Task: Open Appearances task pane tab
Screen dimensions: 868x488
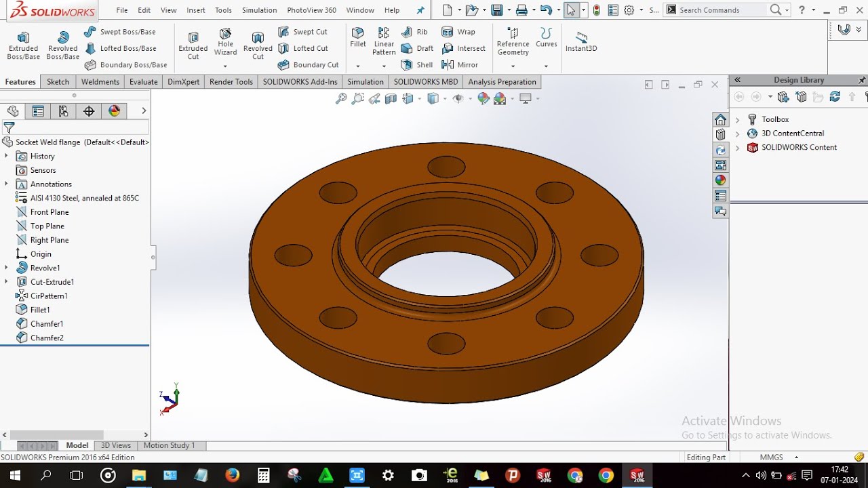Action: point(720,180)
